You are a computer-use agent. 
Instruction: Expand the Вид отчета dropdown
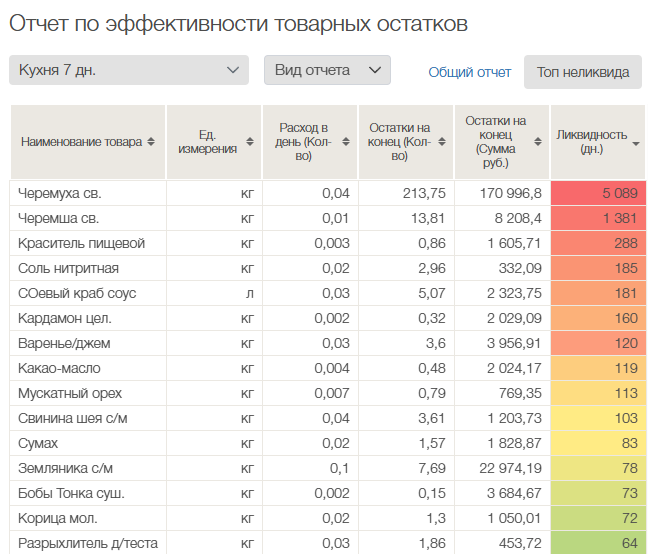pyautogui.click(x=327, y=70)
